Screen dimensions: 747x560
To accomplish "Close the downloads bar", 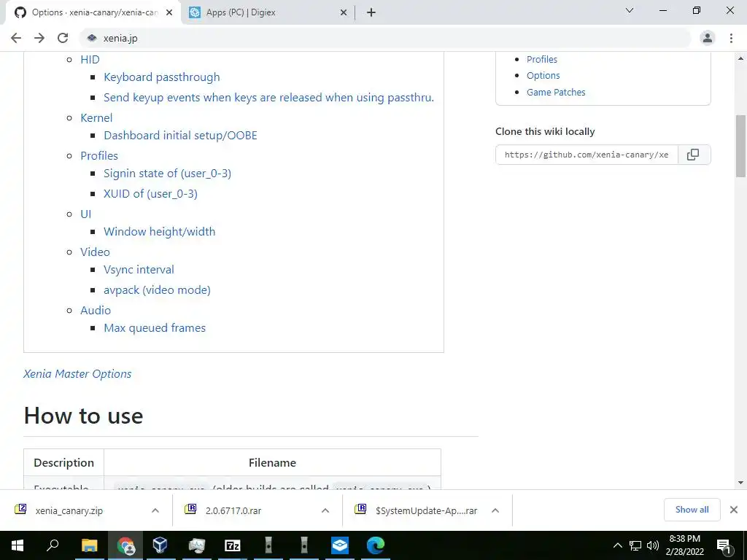I will coord(734,510).
